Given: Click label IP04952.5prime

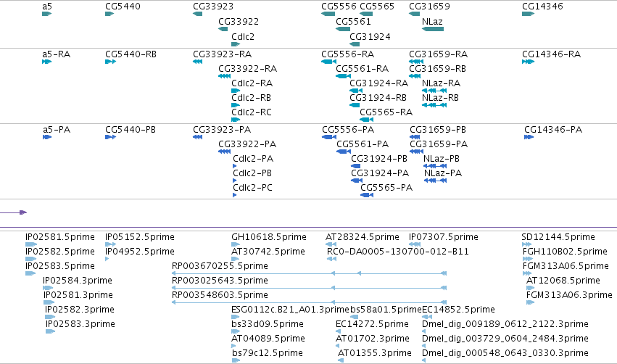Looking at the screenshot, I should tap(139, 252).
